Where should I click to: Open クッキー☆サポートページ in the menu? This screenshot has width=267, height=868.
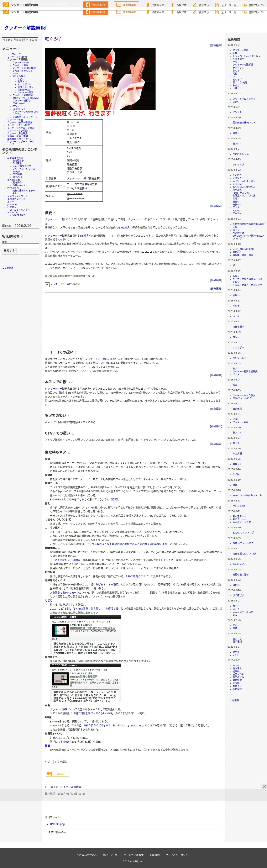[21, 142]
